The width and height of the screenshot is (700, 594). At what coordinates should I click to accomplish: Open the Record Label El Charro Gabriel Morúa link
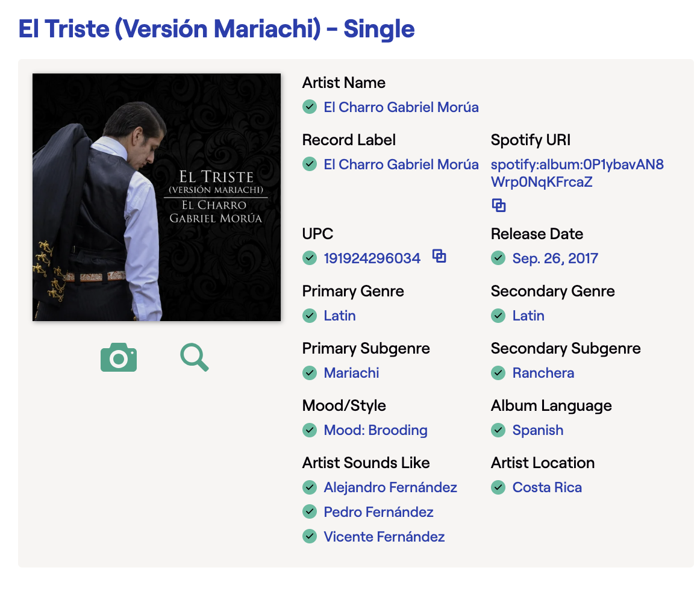(401, 164)
